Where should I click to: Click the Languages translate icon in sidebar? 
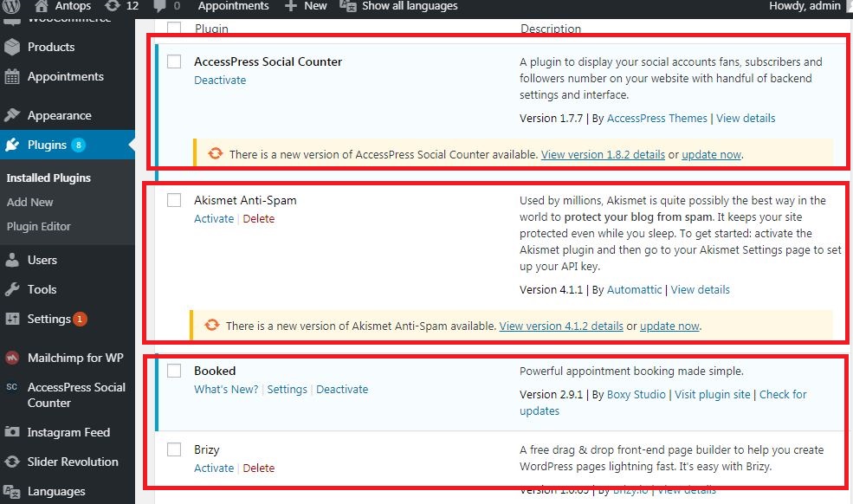click(x=12, y=492)
